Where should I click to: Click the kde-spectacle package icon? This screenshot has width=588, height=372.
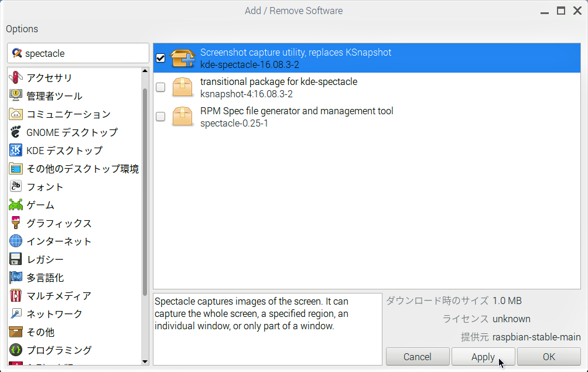tap(183, 58)
